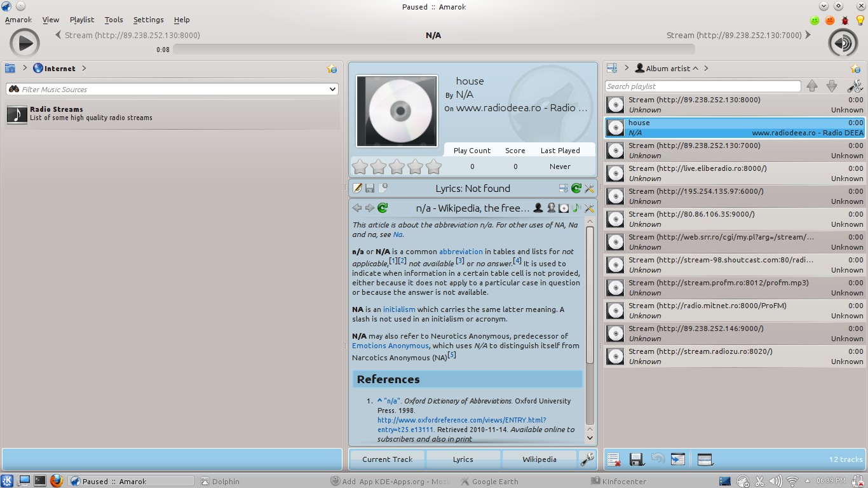Reload the Wikipedia applet page

pyautogui.click(x=383, y=208)
